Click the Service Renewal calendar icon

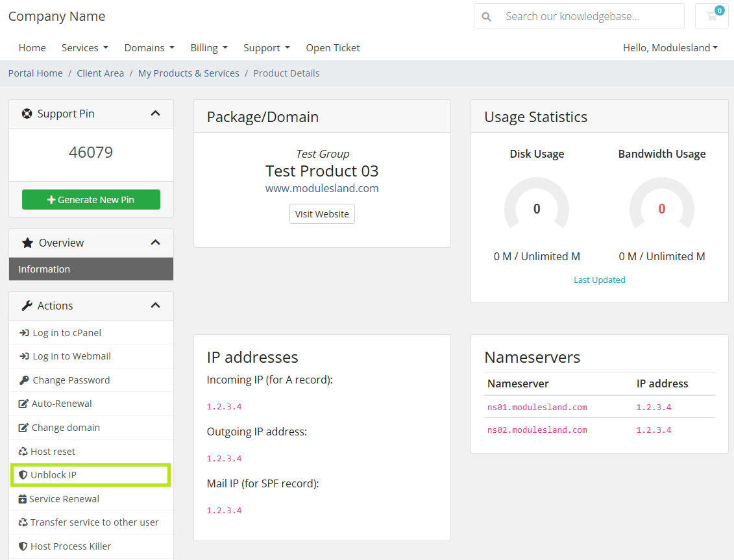[23, 499]
